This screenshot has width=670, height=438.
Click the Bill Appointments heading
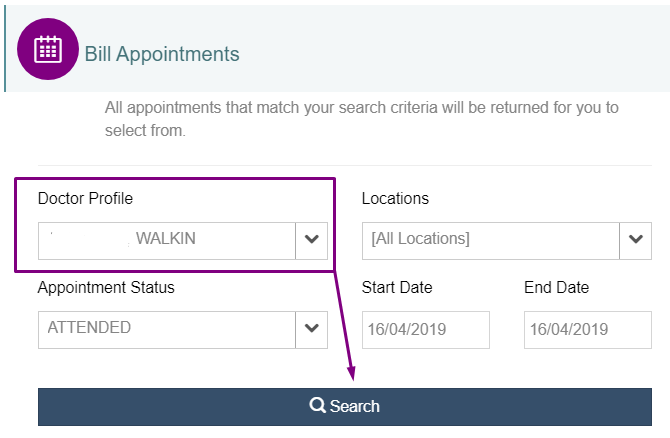coord(162,54)
